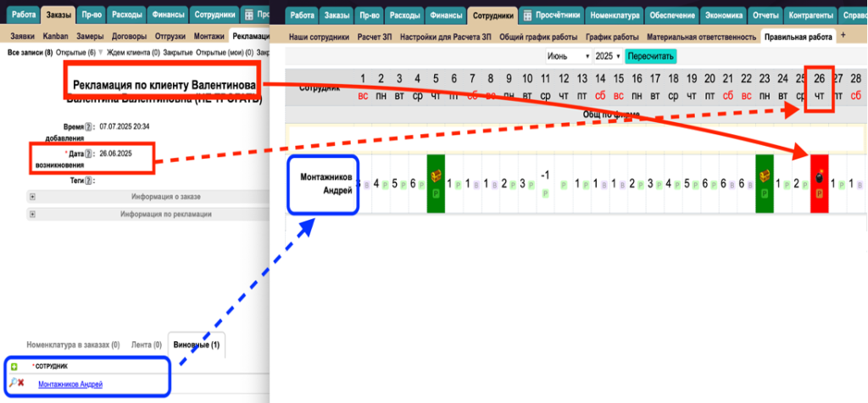Click the treasure chest icon on day 5
Image resolution: width=868 pixels, height=403 pixels.
[x=436, y=177]
